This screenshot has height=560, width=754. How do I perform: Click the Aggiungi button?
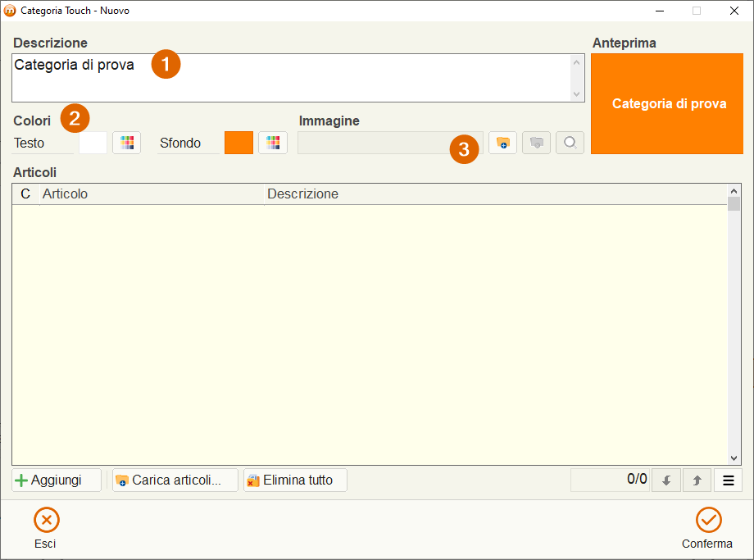(57, 480)
